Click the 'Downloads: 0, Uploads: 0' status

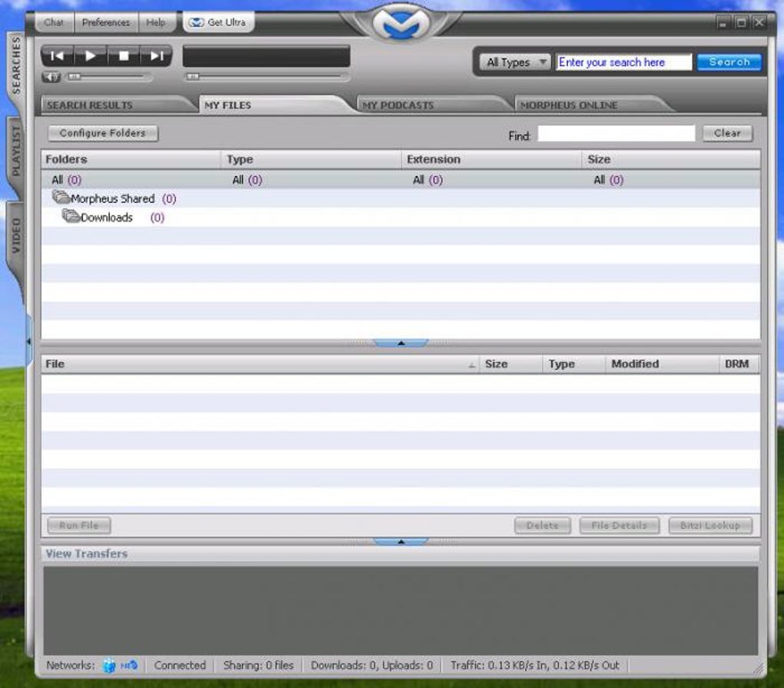(x=372, y=666)
